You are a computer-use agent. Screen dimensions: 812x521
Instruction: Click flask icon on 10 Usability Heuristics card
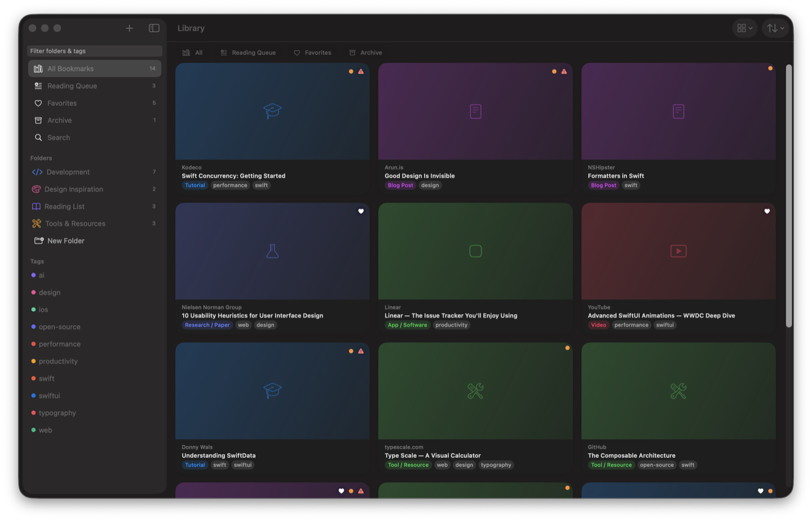[272, 251]
